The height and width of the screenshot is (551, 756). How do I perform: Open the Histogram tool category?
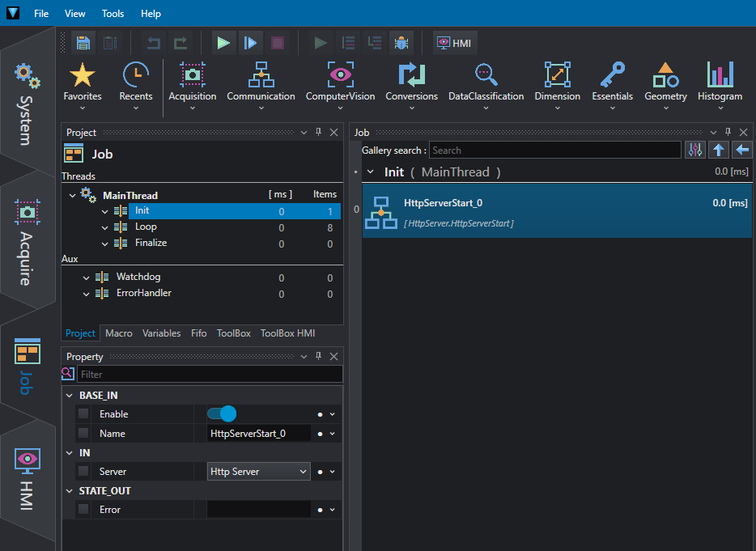[x=720, y=85]
